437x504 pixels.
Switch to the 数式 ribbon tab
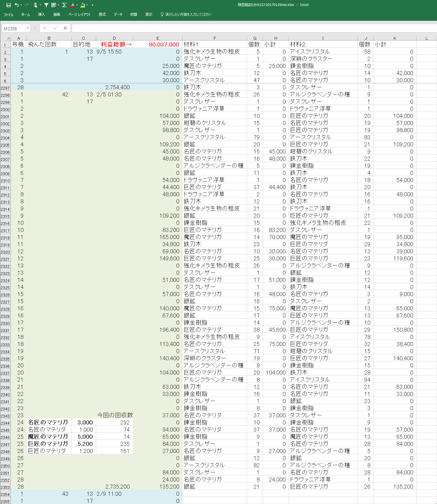pyautogui.click(x=102, y=14)
